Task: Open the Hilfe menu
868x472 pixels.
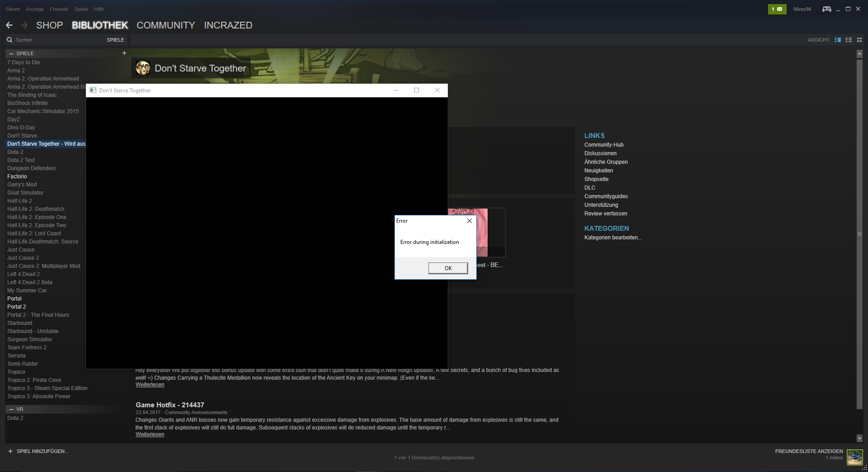Action: click(99, 9)
